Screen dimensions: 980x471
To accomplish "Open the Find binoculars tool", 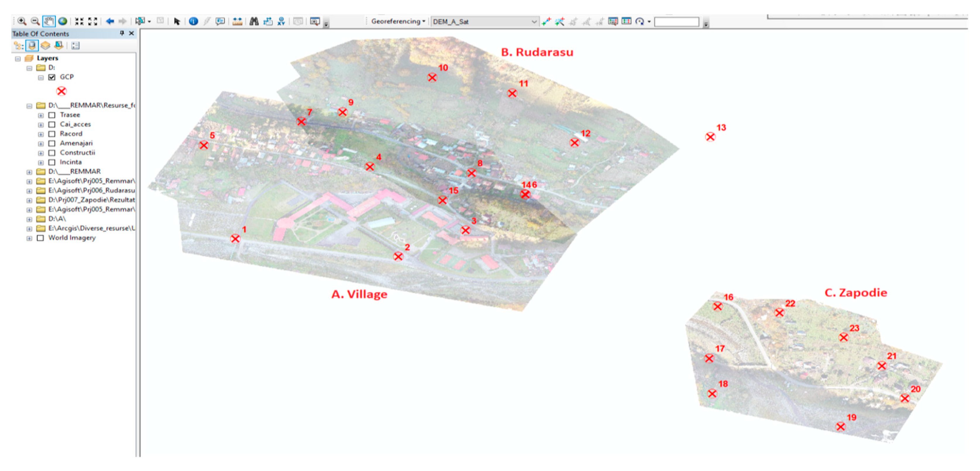I will [254, 21].
